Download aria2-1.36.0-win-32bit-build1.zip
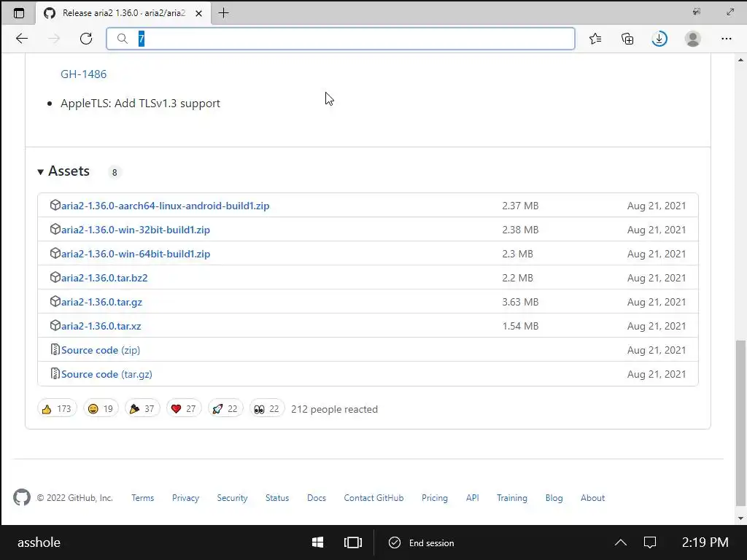Image resolution: width=747 pixels, height=560 pixels. pos(135,230)
